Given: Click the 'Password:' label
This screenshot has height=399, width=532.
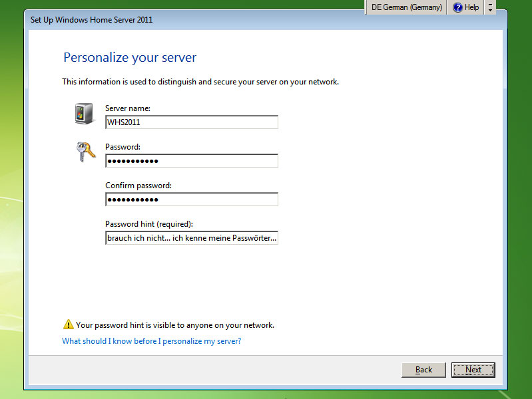Looking at the screenshot, I should 123,147.
